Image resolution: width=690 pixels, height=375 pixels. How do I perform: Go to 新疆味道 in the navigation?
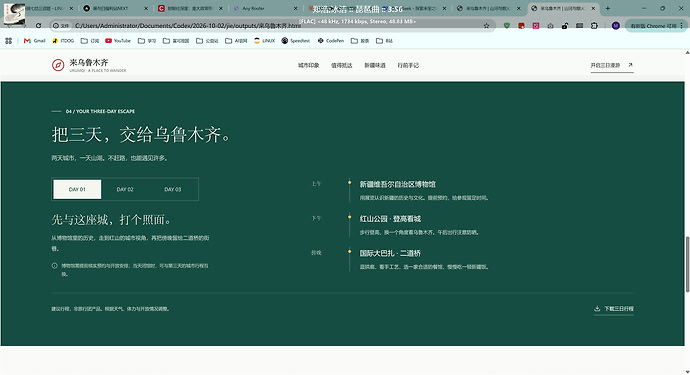pos(374,65)
